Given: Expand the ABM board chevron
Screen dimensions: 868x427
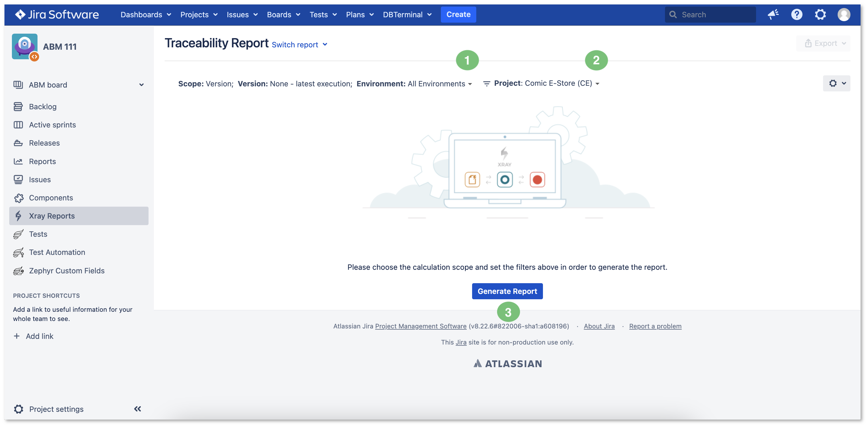Looking at the screenshot, I should 141,85.
